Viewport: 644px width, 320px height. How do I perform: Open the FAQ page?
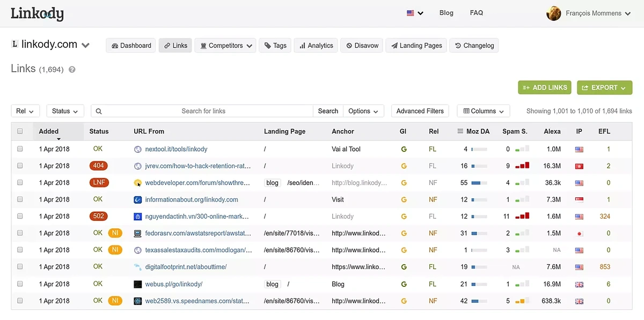pyautogui.click(x=476, y=13)
